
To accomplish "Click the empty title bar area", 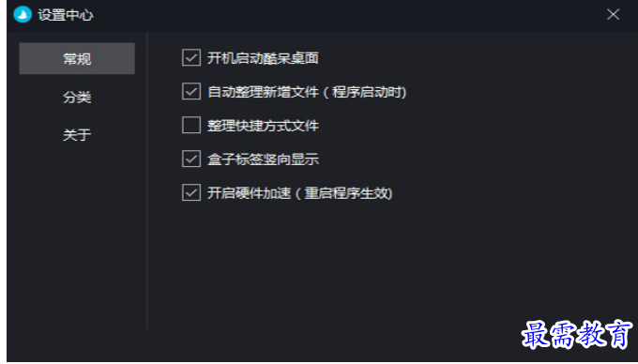I will click(x=346, y=15).
